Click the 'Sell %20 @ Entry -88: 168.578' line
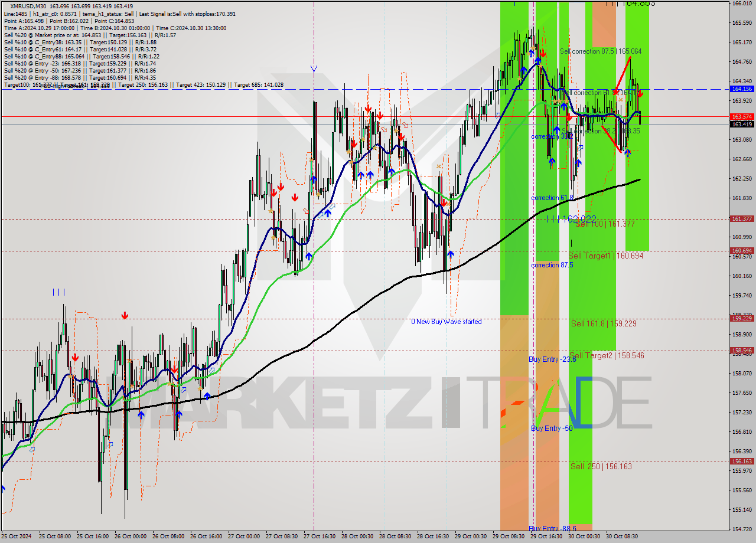 [x=80, y=77]
